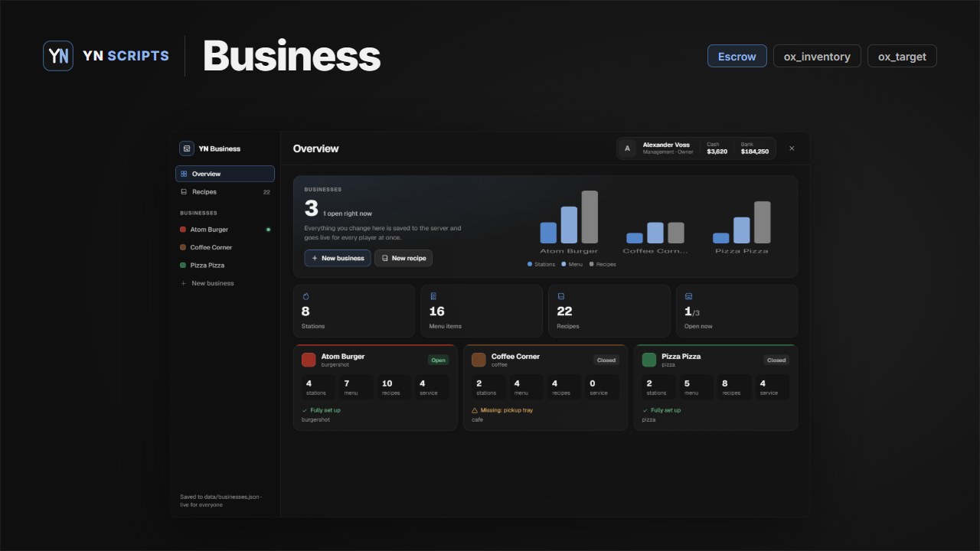Click the Recipes count 22 in sidebar
The width and height of the screenshot is (980, 551).
266,192
